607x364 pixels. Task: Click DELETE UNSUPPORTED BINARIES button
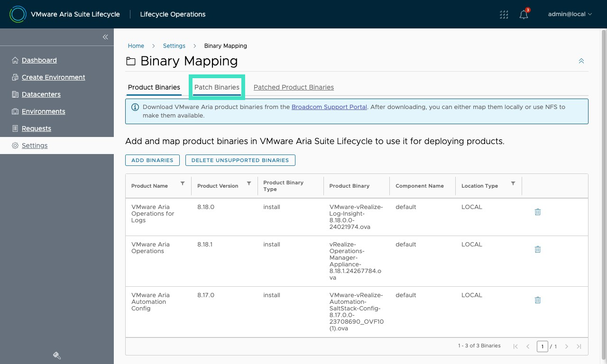click(x=240, y=160)
